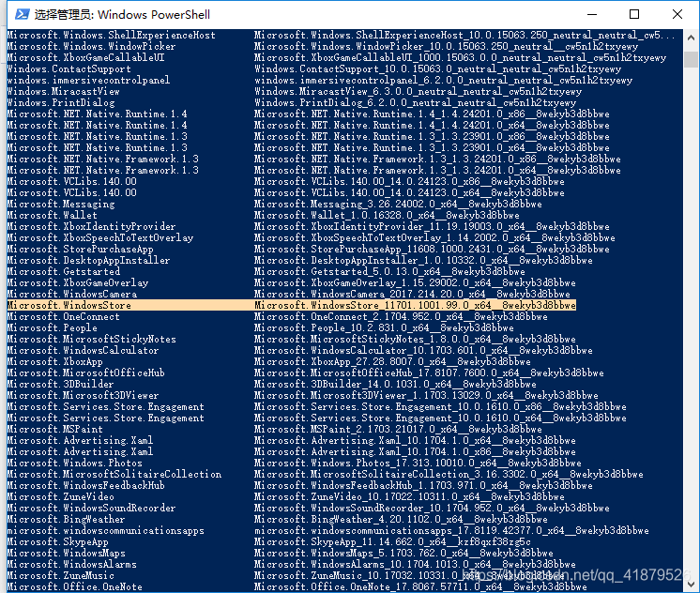Click the Microsoft.XboxGameOverlay name
The width and height of the screenshot is (700, 593).
coord(78,282)
